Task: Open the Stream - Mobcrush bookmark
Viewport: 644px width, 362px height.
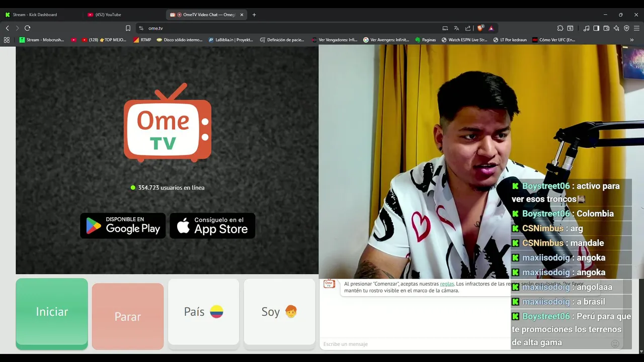Action: point(42,40)
